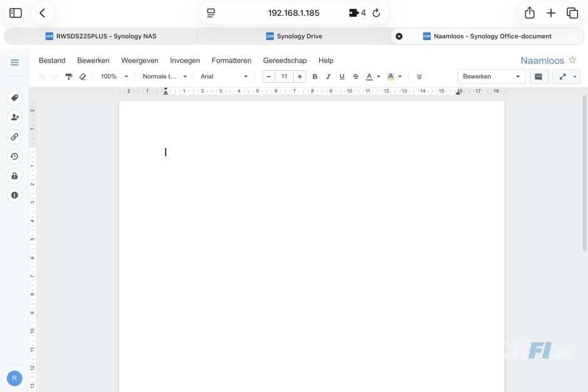The image size is (588, 392).
Task: Open the tags icon in sidebar
Action: [14, 98]
